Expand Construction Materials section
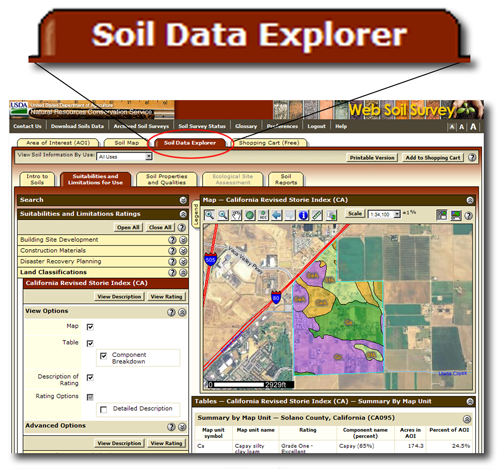The width and height of the screenshot is (498, 469). 183,251
